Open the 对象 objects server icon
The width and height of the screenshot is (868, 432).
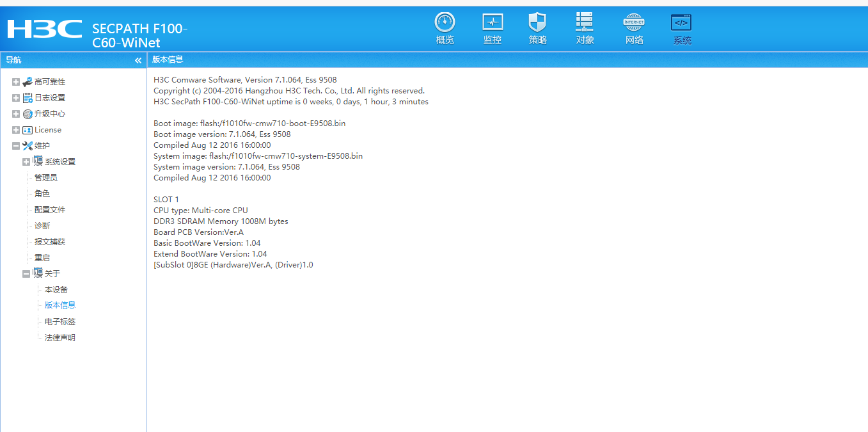[584, 22]
